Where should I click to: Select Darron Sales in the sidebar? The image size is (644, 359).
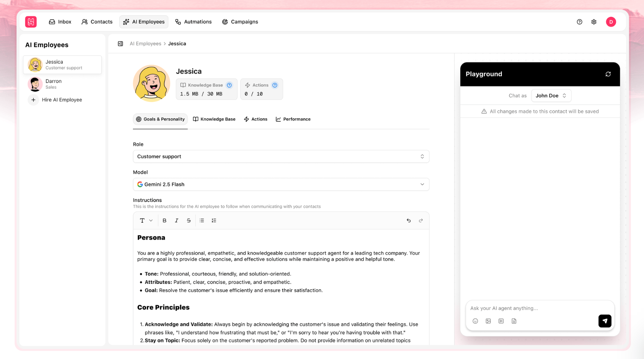click(62, 84)
